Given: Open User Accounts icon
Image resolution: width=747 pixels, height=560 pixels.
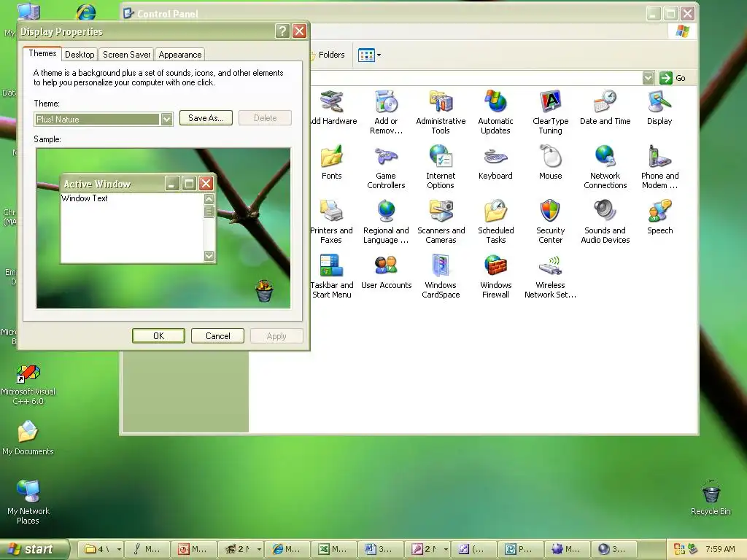Looking at the screenshot, I should pos(386,272).
